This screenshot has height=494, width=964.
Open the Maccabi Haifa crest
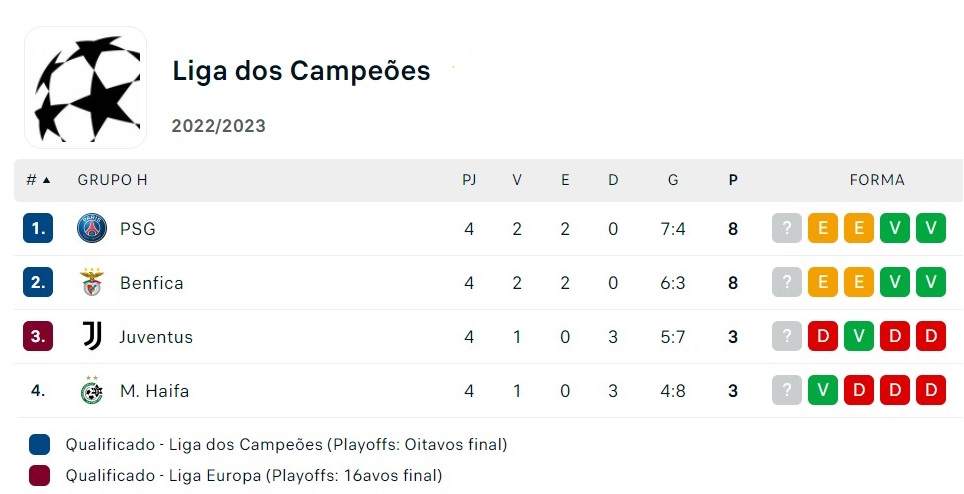click(x=92, y=390)
